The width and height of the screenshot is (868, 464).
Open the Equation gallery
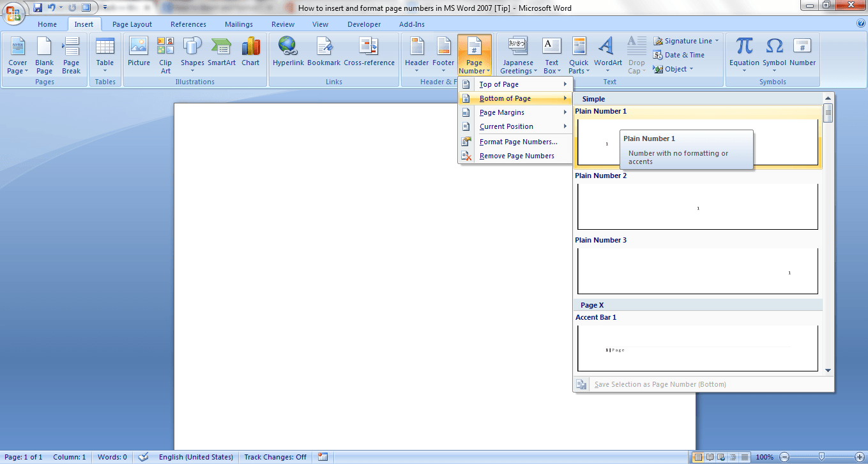pos(744,56)
